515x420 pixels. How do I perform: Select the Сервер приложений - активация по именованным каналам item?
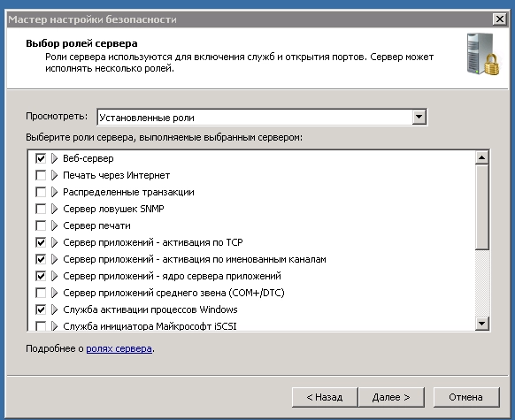(195, 259)
